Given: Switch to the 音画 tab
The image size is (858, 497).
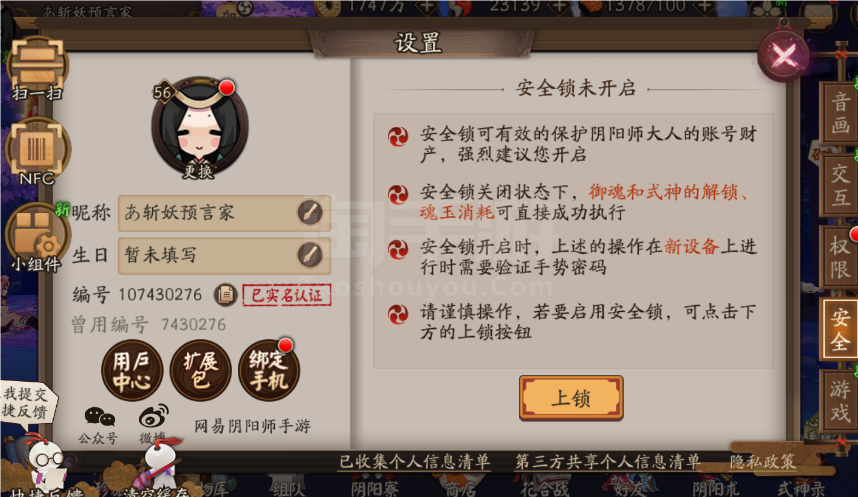Looking at the screenshot, I should click(839, 113).
